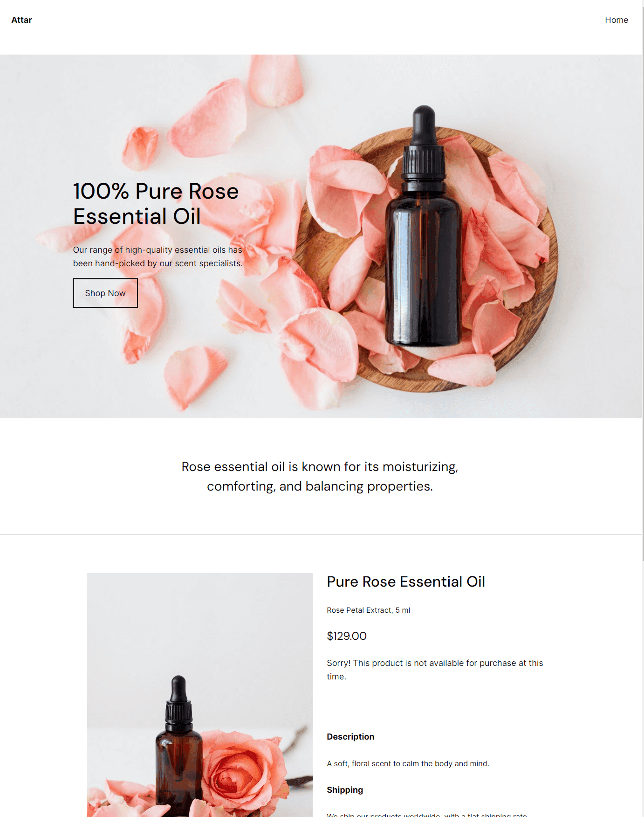Click the Rose Petal Extract, 5 ml subtitle
Image resolution: width=644 pixels, height=817 pixels.
369,610
